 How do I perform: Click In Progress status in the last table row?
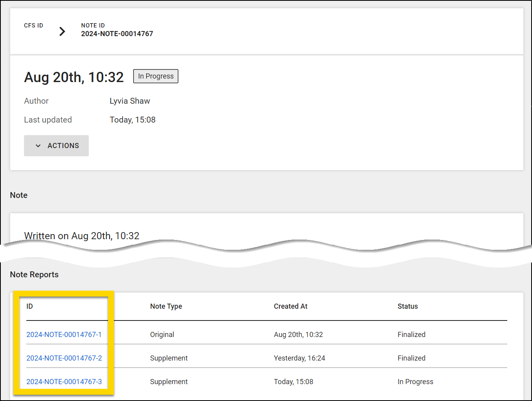(x=415, y=382)
